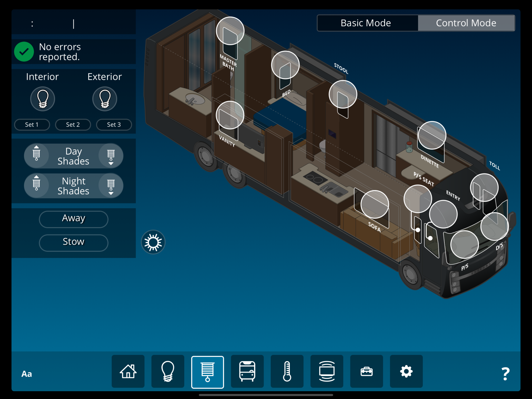The image size is (532, 399).
Task: Select the Toll window shade circle
Action: tap(484, 187)
